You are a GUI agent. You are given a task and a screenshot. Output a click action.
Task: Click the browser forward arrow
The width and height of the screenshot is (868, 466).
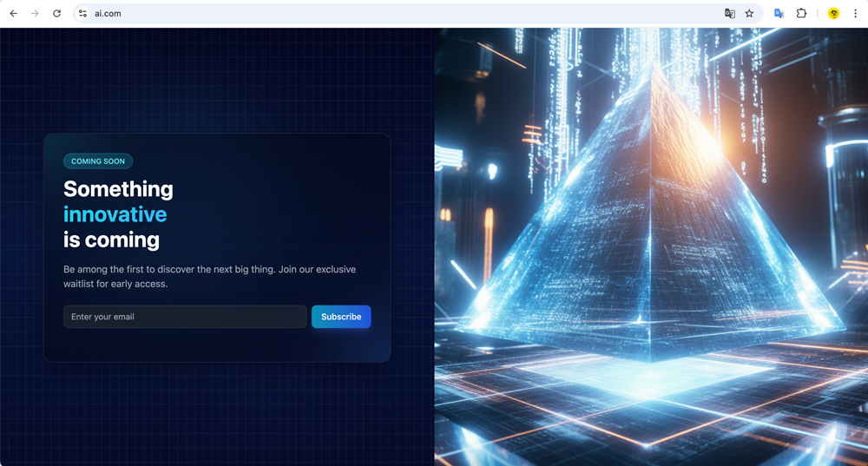click(35, 13)
